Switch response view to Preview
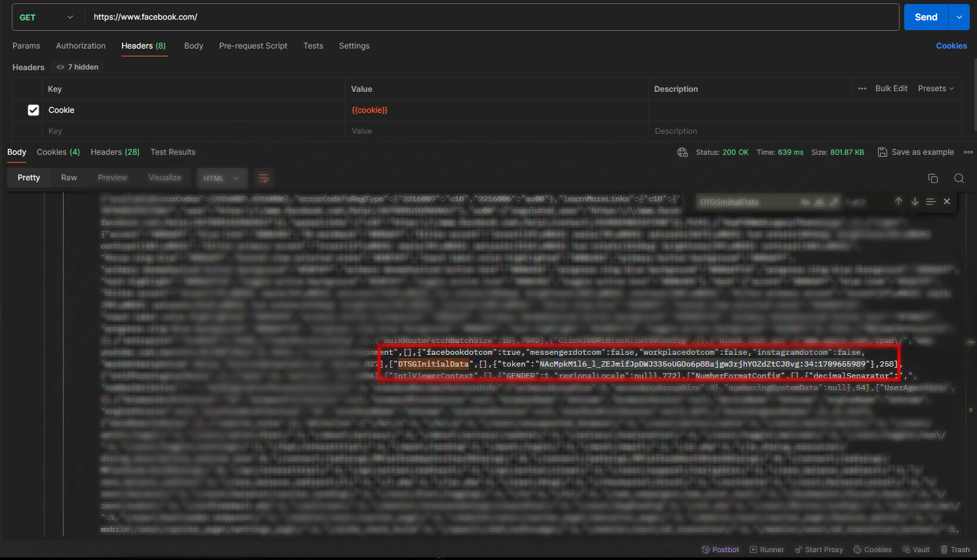Image resolution: width=977 pixels, height=560 pixels. tap(113, 178)
